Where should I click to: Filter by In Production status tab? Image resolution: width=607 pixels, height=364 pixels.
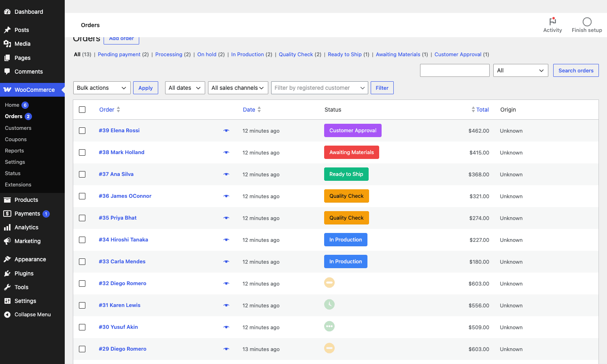[248, 54]
